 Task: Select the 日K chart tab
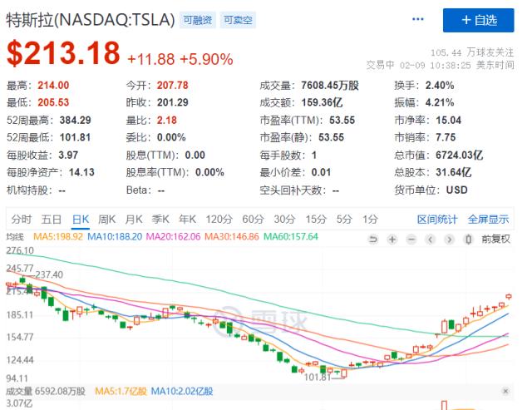(x=81, y=220)
